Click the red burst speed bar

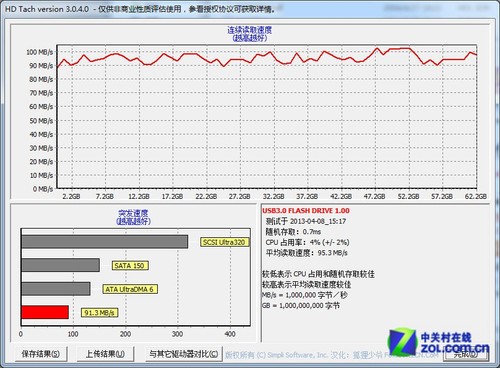click(x=45, y=312)
